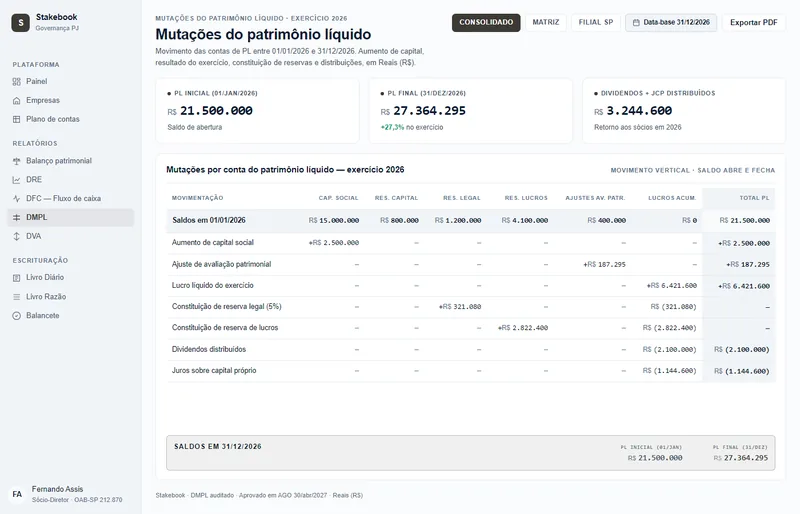
Task: Select Constituição de reserva legal (5%) row
Action: pyautogui.click(x=470, y=307)
